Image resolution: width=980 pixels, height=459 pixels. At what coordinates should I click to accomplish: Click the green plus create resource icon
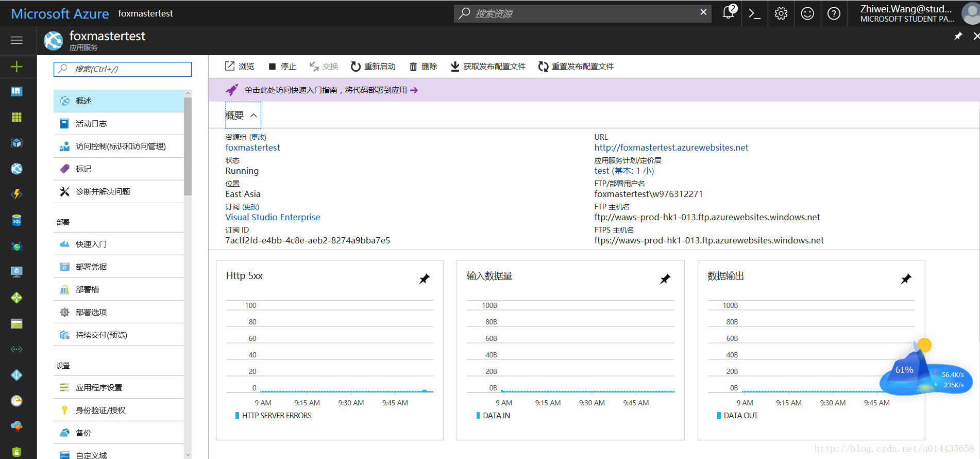(16, 67)
